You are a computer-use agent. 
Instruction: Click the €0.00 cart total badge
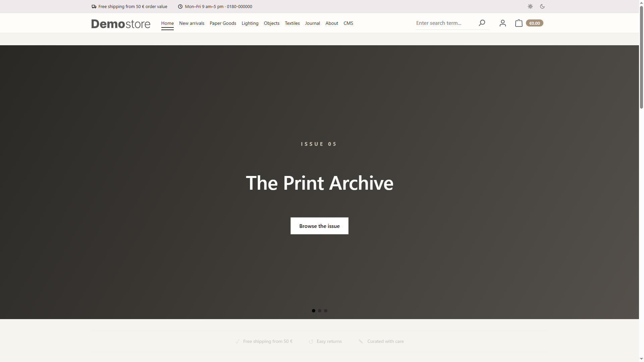[534, 23]
